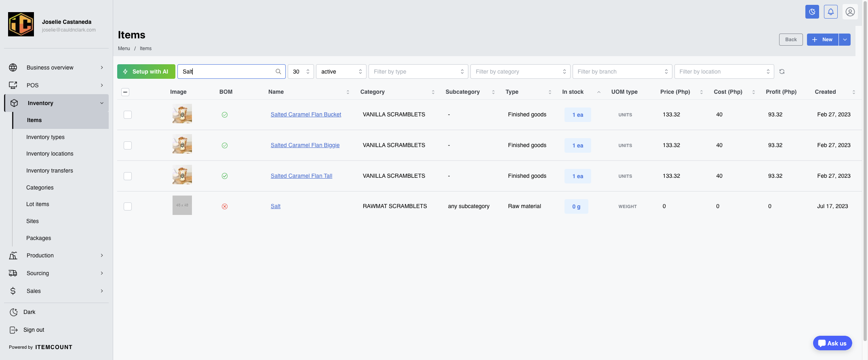Click BOM green check for Salted Caramel Flan Bucket

[225, 115]
